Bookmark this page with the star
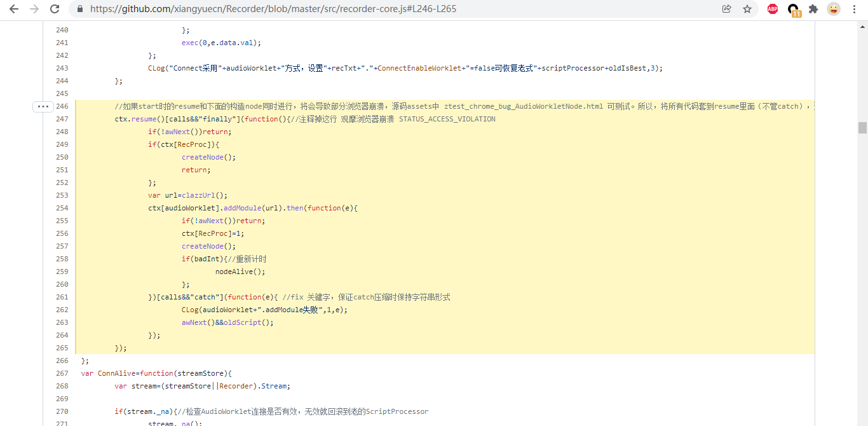The height and width of the screenshot is (426, 868). (x=747, y=9)
